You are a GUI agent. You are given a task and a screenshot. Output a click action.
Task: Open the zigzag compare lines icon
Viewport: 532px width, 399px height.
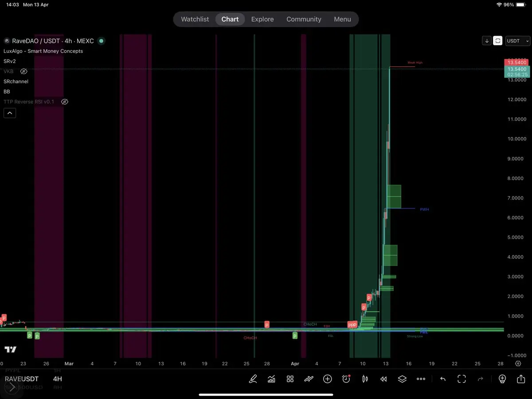(x=309, y=379)
